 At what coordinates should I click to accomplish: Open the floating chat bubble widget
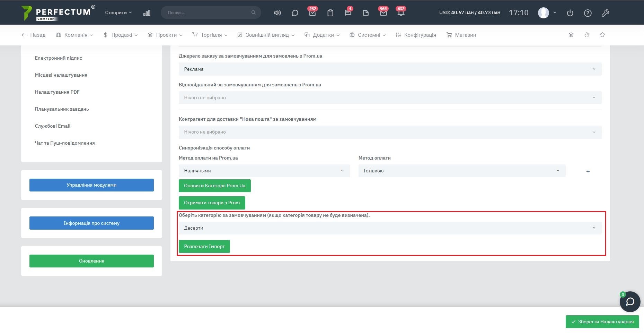(x=630, y=301)
